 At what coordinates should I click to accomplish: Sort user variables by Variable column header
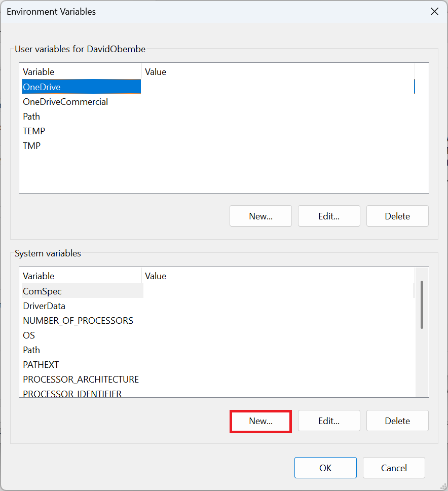[x=80, y=72]
